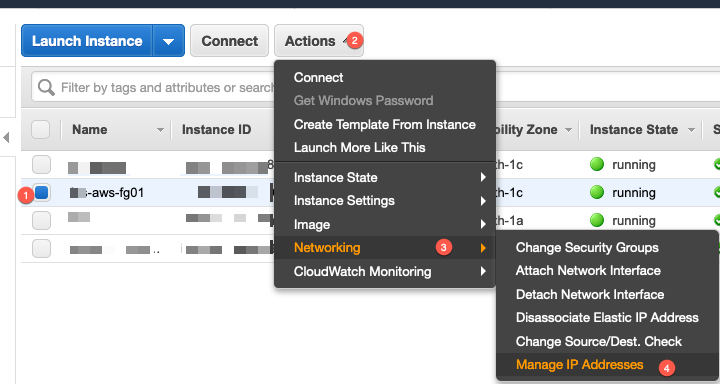Screen dimensions: 720x384
Task: Click the Launch Instance button
Action: (87, 41)
